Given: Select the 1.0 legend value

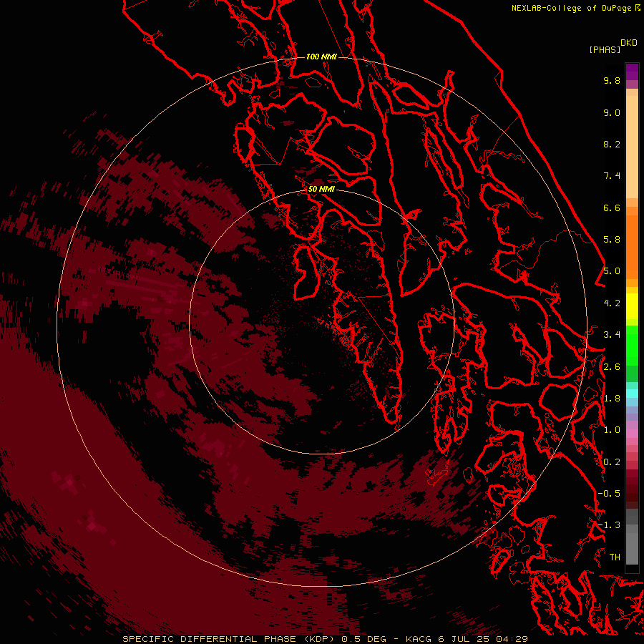Looking at the screenshot, I should (x=612, y=430).
